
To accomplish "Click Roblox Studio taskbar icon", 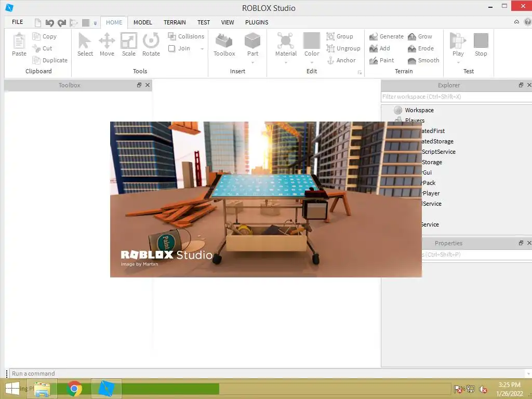I will click(x=106, y=389).
